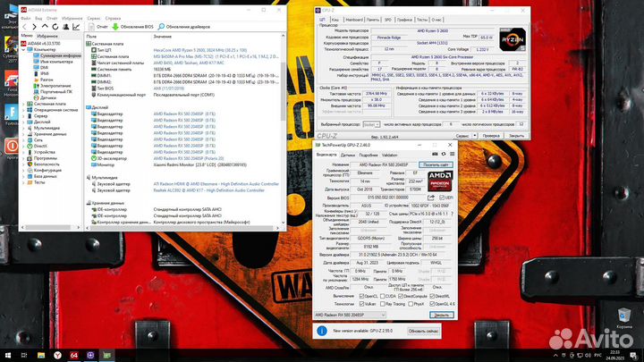This screenshot has width=644, height=362.
Task: Switch to the Mainboard tab in CPU-Z
Action: pyautogui.click(x=354, y=20)
